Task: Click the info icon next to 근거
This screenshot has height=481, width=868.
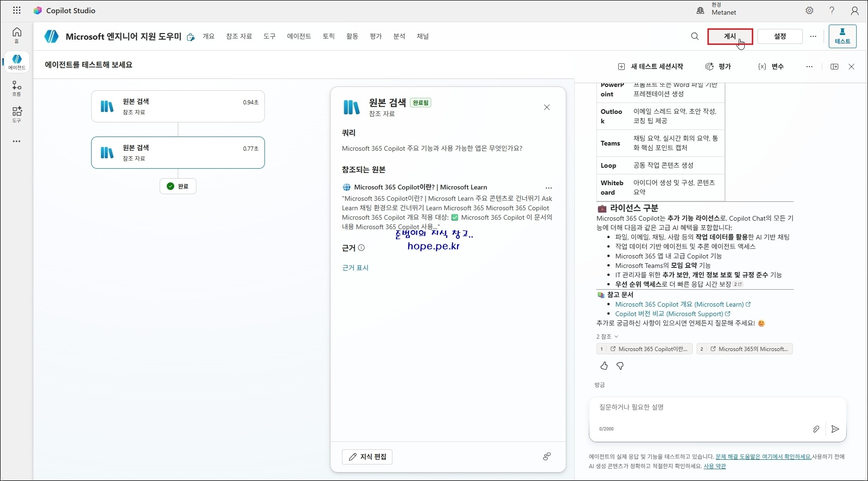Action: coord(361,248)
